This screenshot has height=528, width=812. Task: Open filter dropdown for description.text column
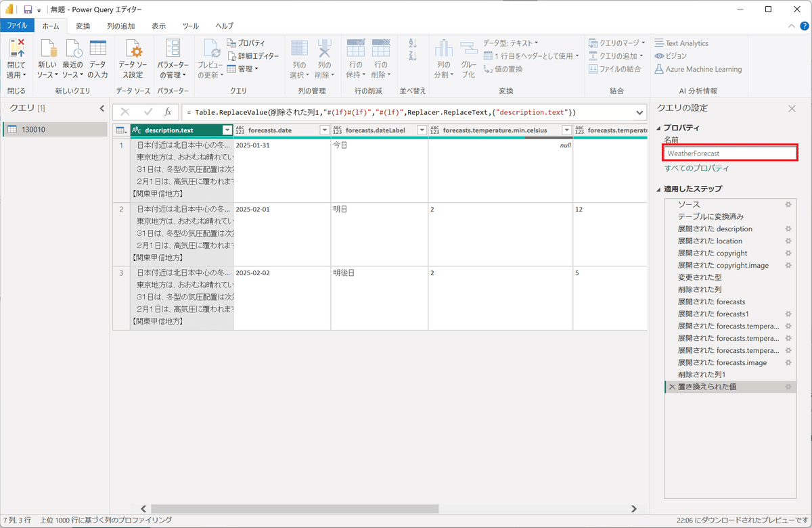pyautogui.click(x=227, y=130)
